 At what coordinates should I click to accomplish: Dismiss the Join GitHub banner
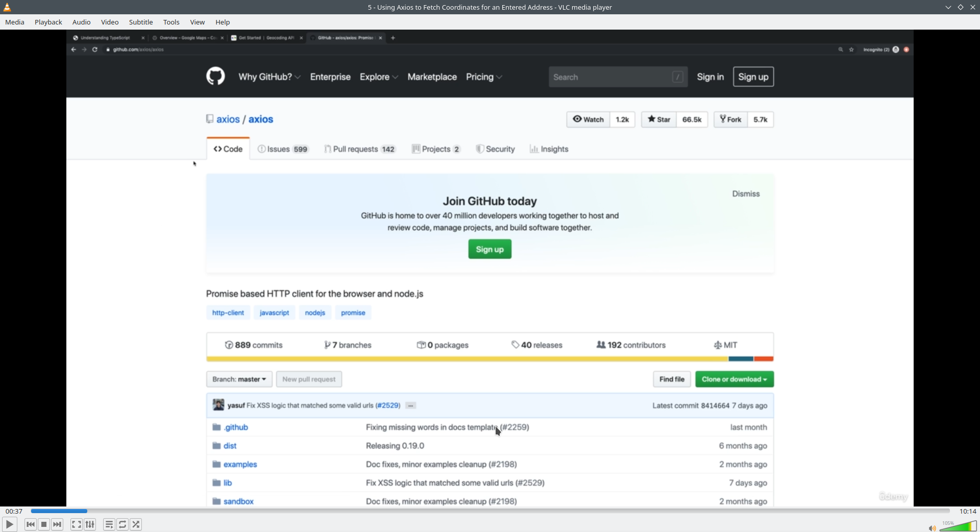click(x=746, y=194)
